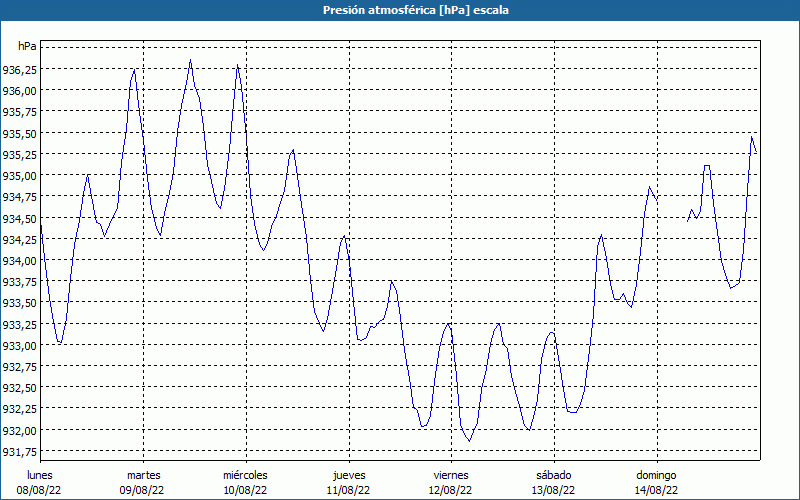Screen dimensions: 800x500
Task: Click the 'sábado' day label
Action: click(554, 475)
